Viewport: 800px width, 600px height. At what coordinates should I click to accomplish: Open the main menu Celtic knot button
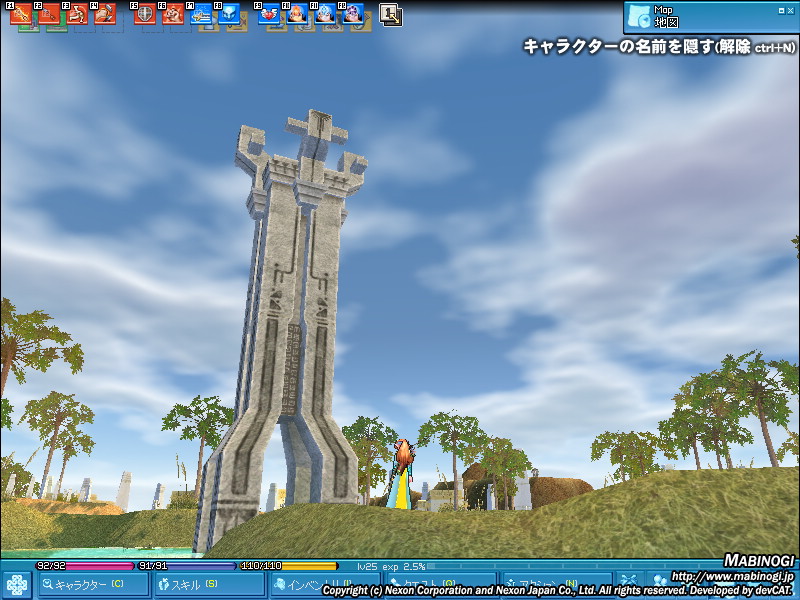pyautogui.click(x=17, y=585)
